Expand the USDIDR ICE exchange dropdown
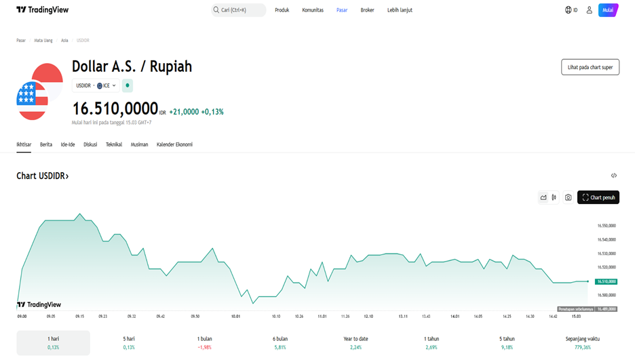This screenshot has width=635, height=364. point(96,85)
